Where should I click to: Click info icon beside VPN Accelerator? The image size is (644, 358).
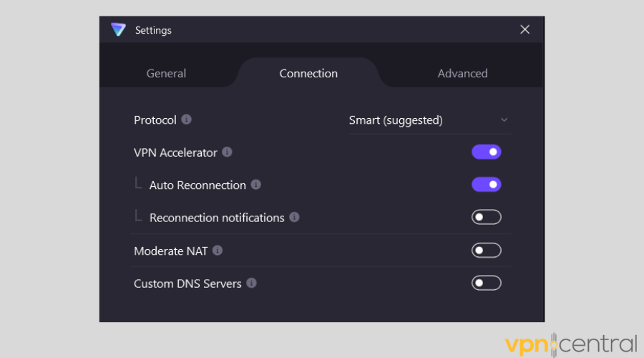(227, 152)
